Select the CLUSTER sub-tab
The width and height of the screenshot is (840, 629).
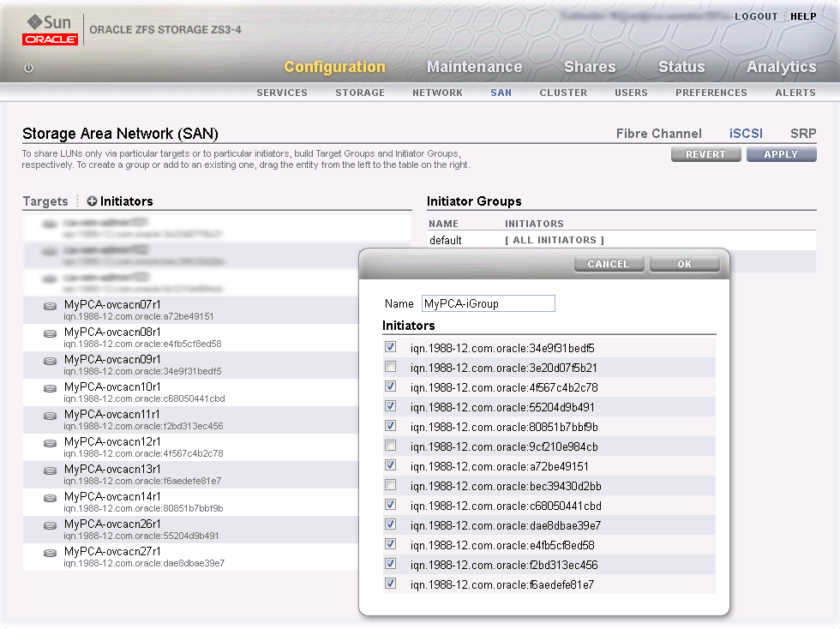[x=563, y=93]
